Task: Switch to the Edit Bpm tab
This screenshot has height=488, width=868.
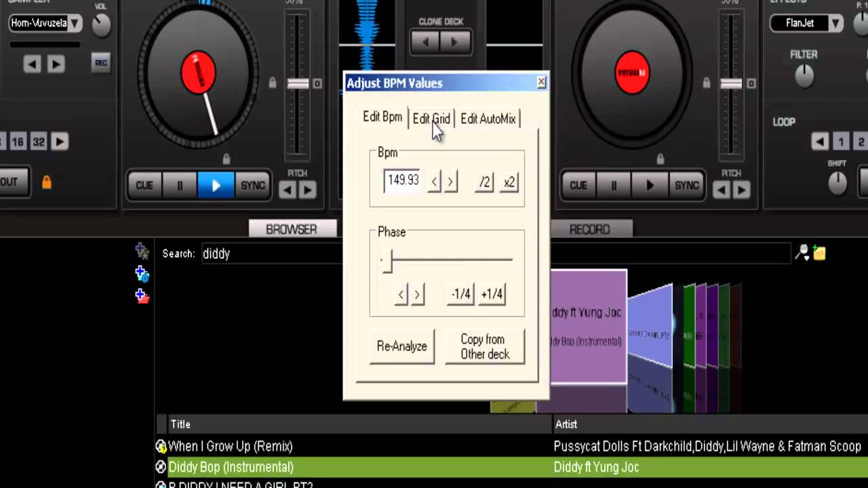Action: pos(382,117)
